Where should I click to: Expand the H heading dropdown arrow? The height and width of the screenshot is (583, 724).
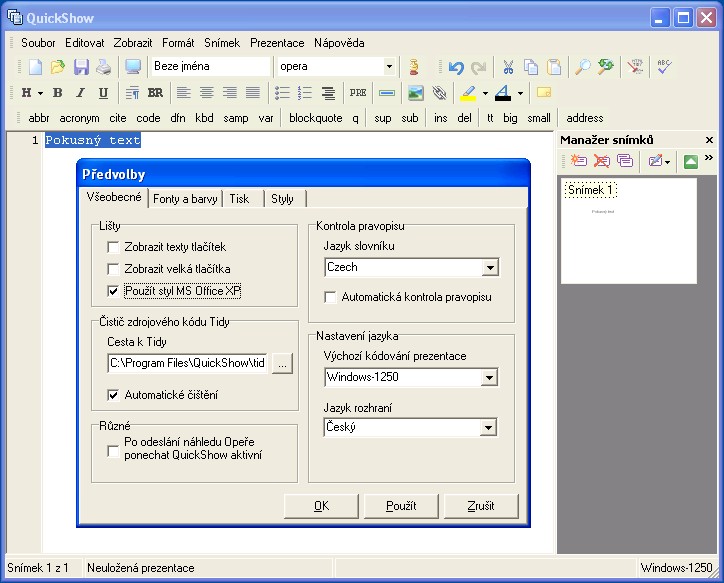click(x=41, y=93)
